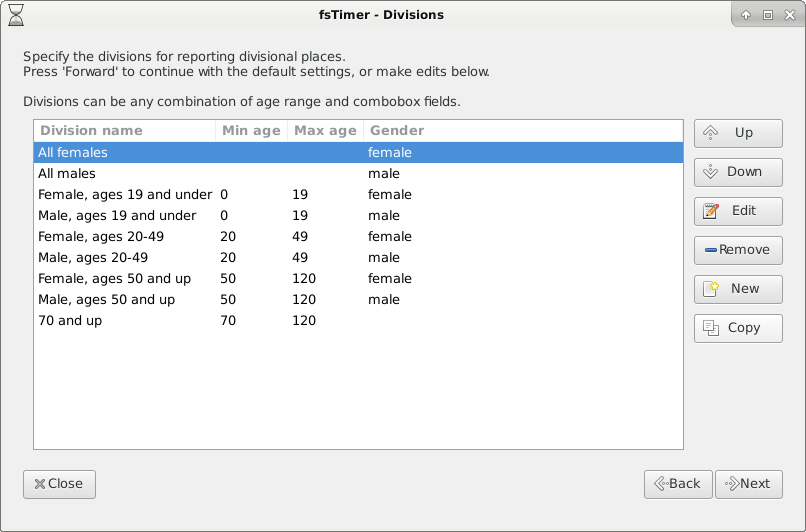Click gender 'female' in 'Female, ages 20-49' row
Viewport: 806px width, 532px height.
390,237
